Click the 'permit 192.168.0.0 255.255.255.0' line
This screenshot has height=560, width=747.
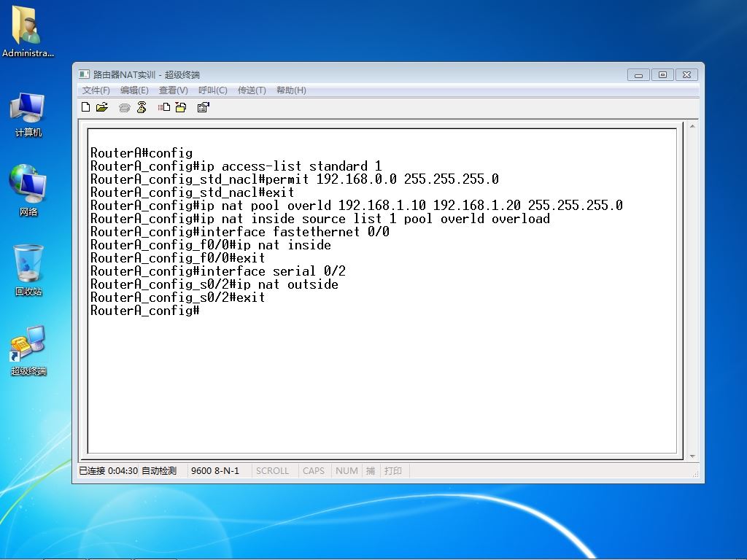pos(295,179)
